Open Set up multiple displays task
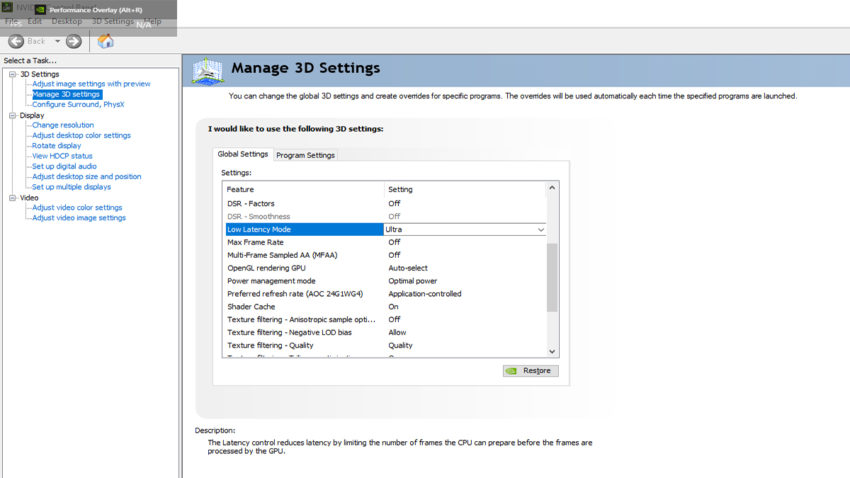The width and height of the screenshot is (850, 478). click(x=72, y=187)
